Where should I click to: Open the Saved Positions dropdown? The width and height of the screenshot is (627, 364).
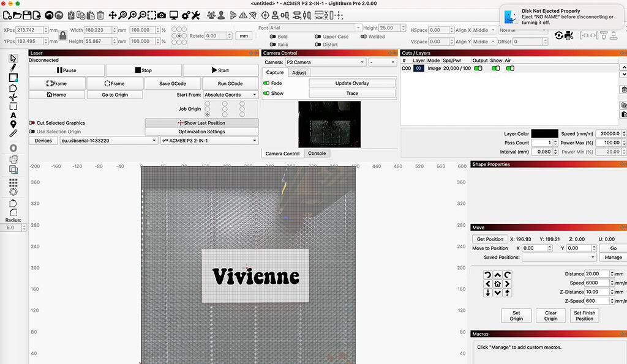pyautogui.click(x=560, y=258)
